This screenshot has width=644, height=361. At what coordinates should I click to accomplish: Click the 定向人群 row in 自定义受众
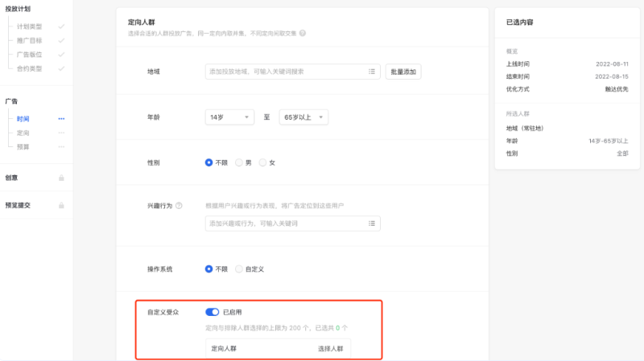(278, 349)
